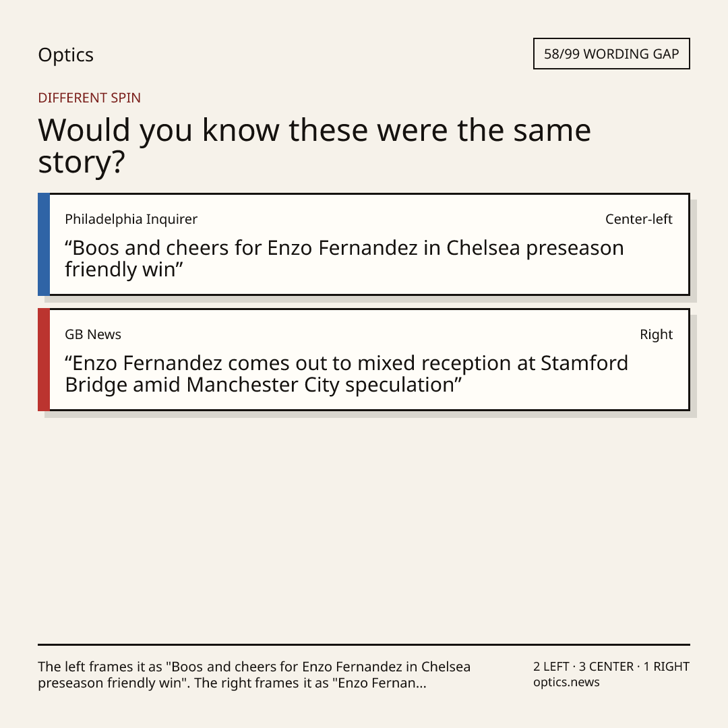The height and width of the screenshot is (728, 728).
Task: Click the Philadelphia Inquirer source name
Action: (x=131, y=219)
